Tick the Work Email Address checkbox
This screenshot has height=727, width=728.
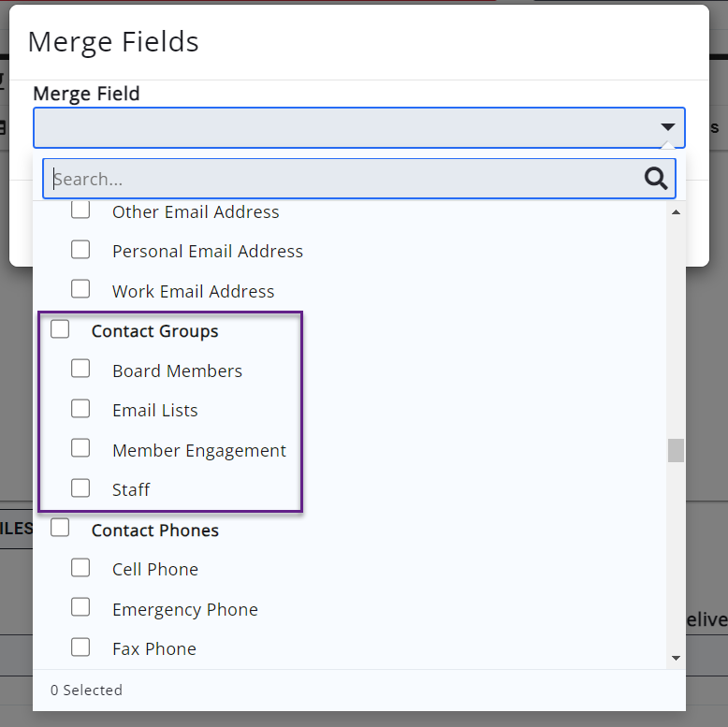coord(80,289)
